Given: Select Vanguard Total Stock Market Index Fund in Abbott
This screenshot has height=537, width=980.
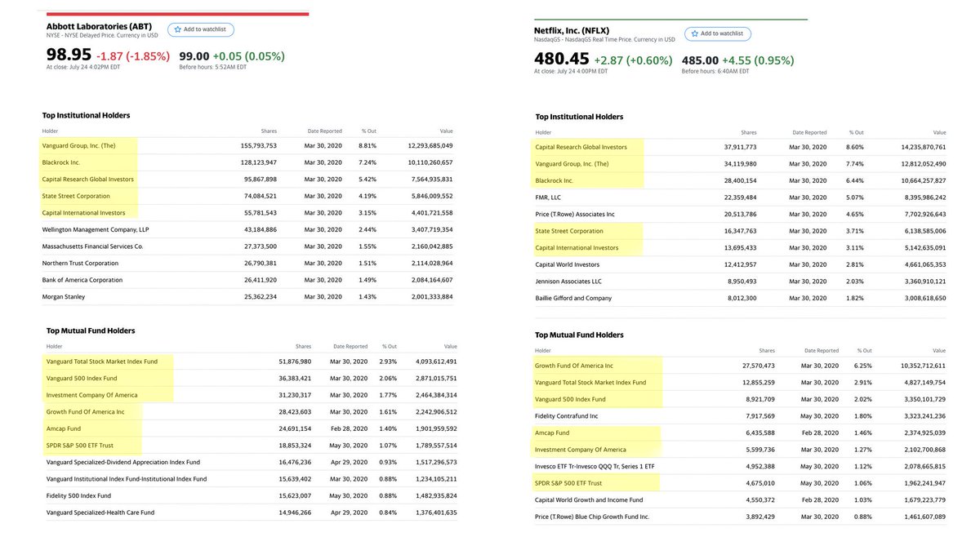Looking at the screenshot, I should (102, 361).
